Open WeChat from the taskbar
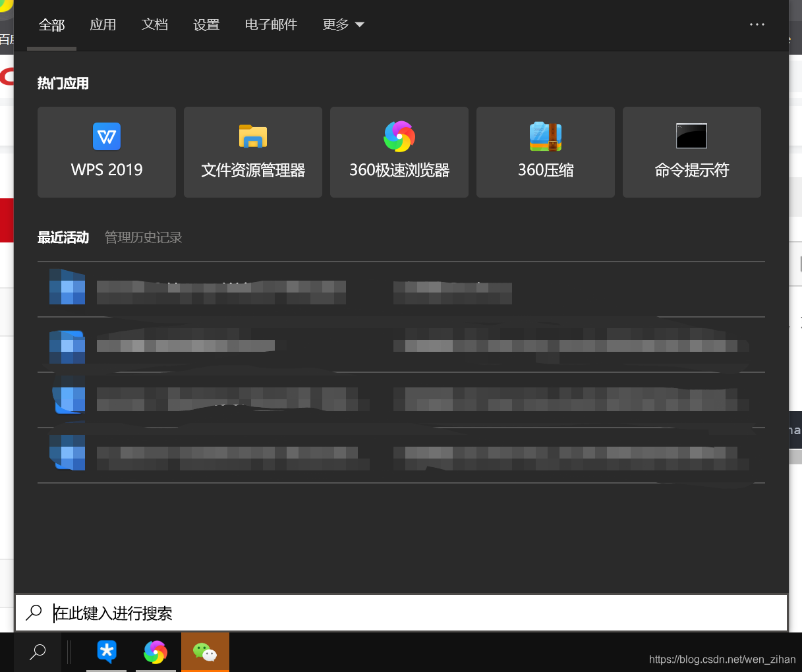 click(205, 652)
